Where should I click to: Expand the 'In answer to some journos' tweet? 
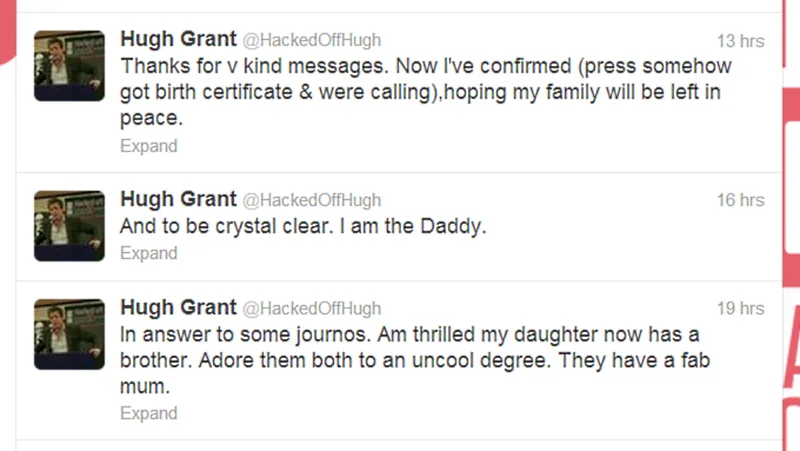(x=148, y=412)
